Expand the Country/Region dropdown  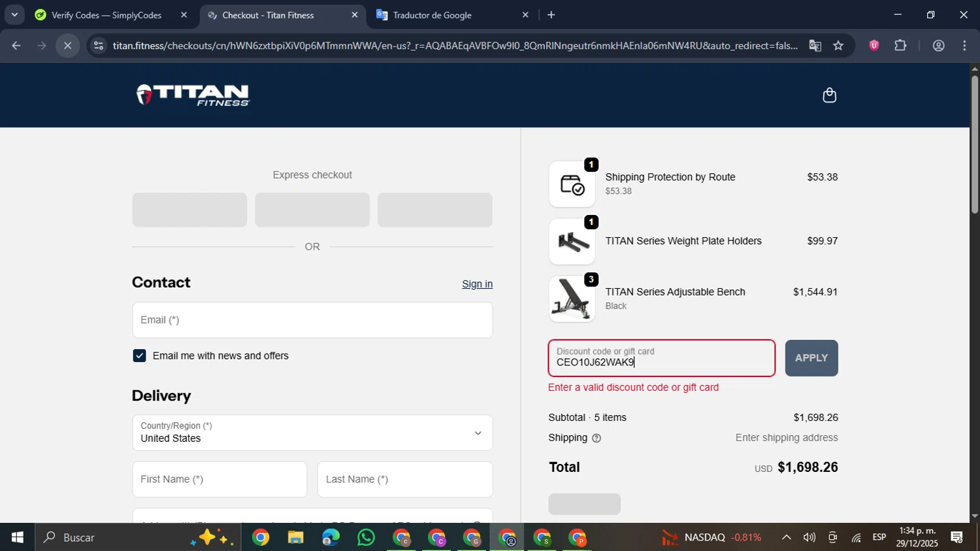click(x=312, y=433)
